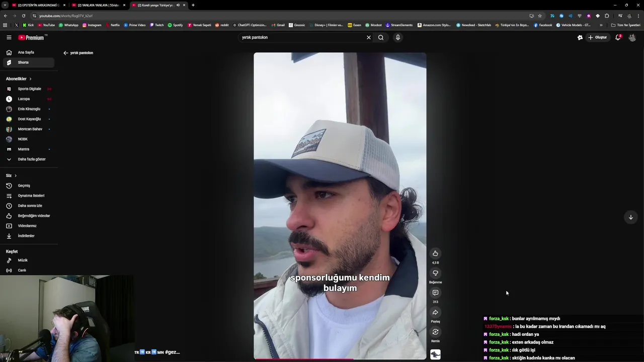Open Sports Digitale subscription
The height and width of the screenshot is (362, 644).
pyautogui.click(x=29, y=89)
